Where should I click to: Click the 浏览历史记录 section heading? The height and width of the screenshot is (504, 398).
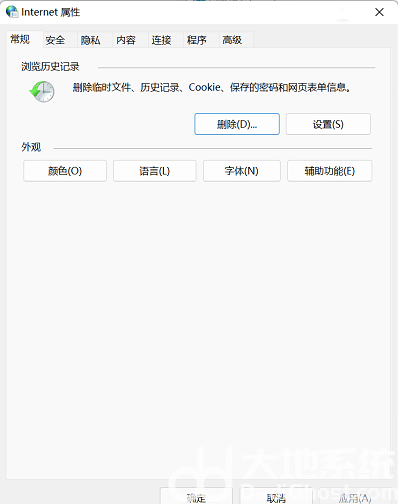coord(50,66)
